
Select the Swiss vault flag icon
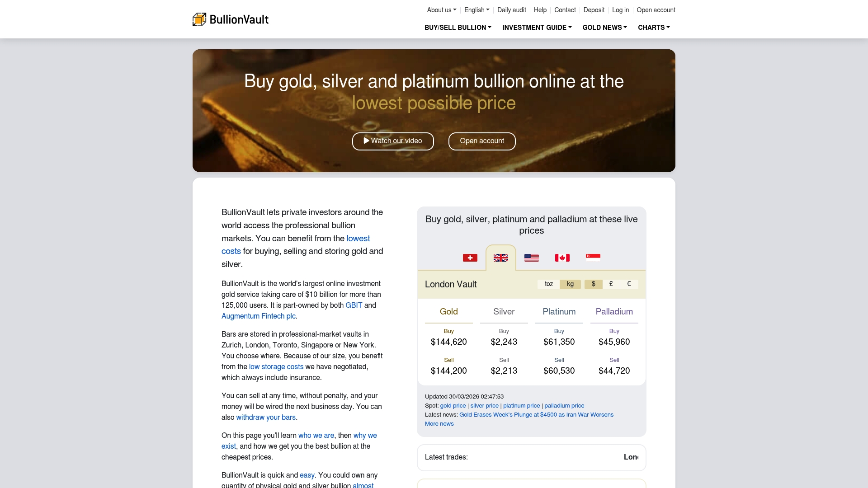[470, 258]
